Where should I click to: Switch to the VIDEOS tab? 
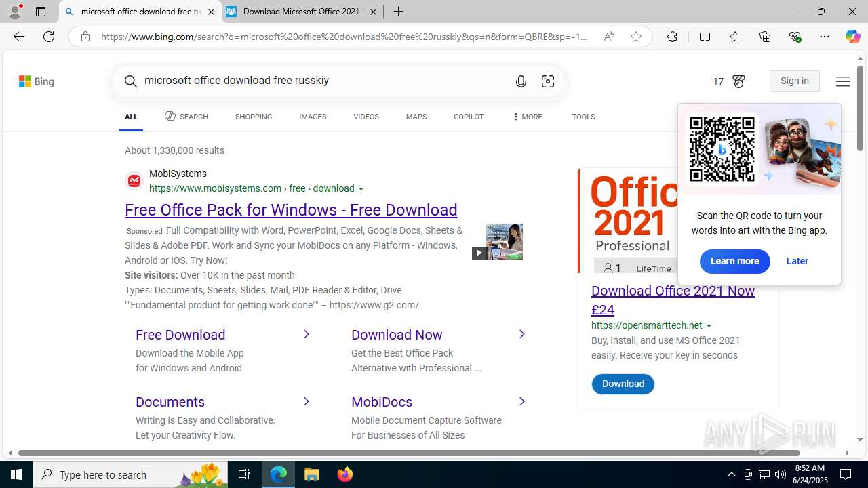(366, 117)
